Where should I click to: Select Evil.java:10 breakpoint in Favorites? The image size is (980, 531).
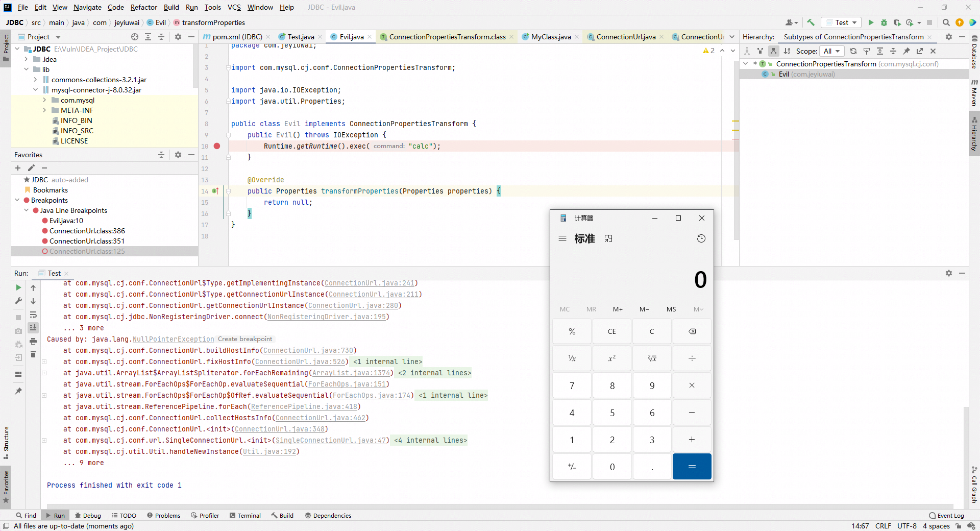66,221
